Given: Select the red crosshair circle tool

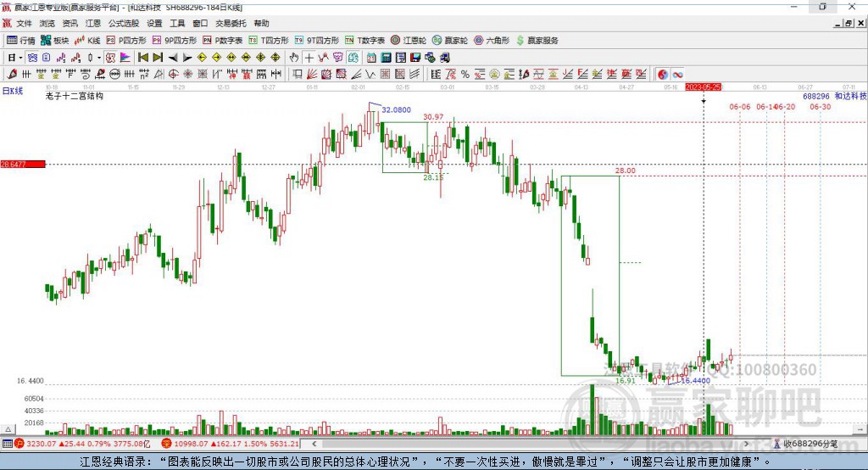Looking at the screenshot, I should pyautogui.click(x=173, y=75).
